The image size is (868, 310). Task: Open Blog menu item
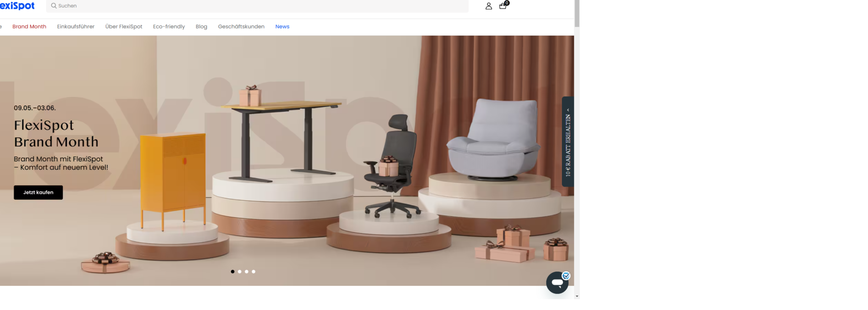[x=201, y=26]
